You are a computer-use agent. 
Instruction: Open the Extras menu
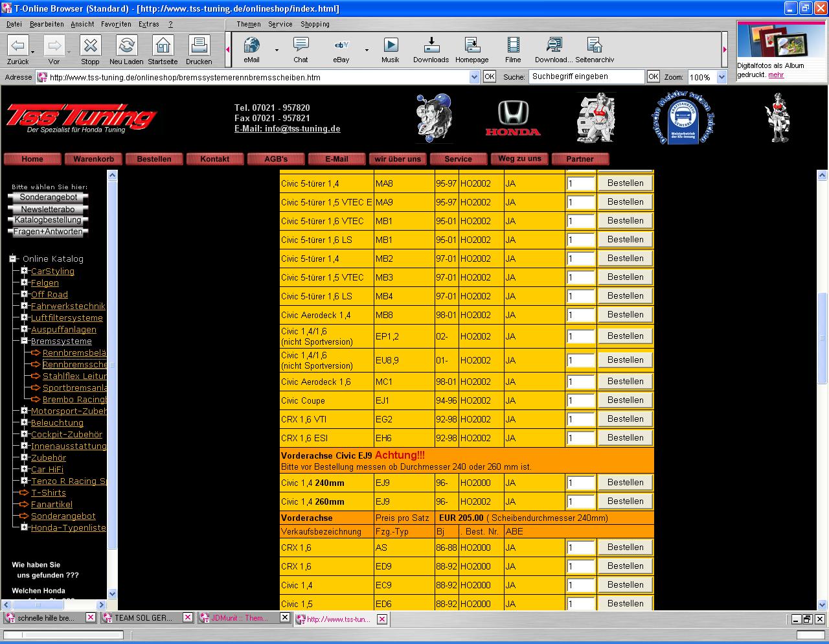[x=148, y=24]
